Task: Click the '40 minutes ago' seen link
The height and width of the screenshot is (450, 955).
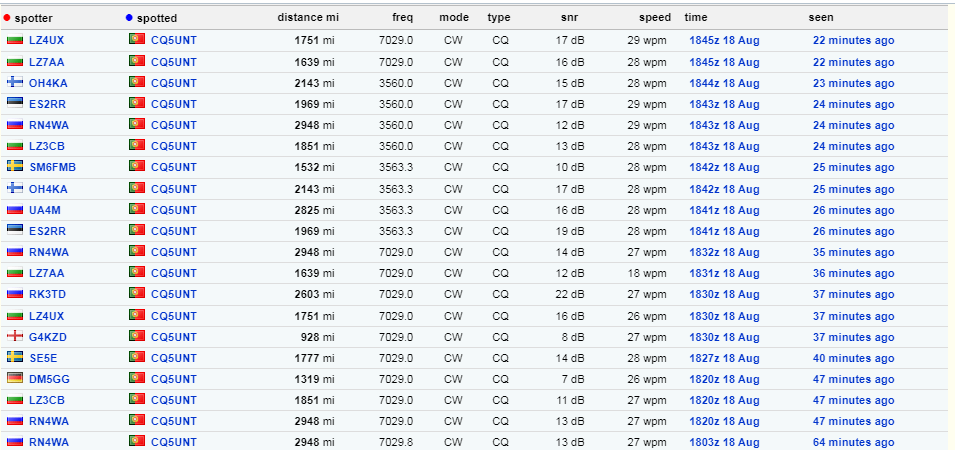Action: pos(853,359)
